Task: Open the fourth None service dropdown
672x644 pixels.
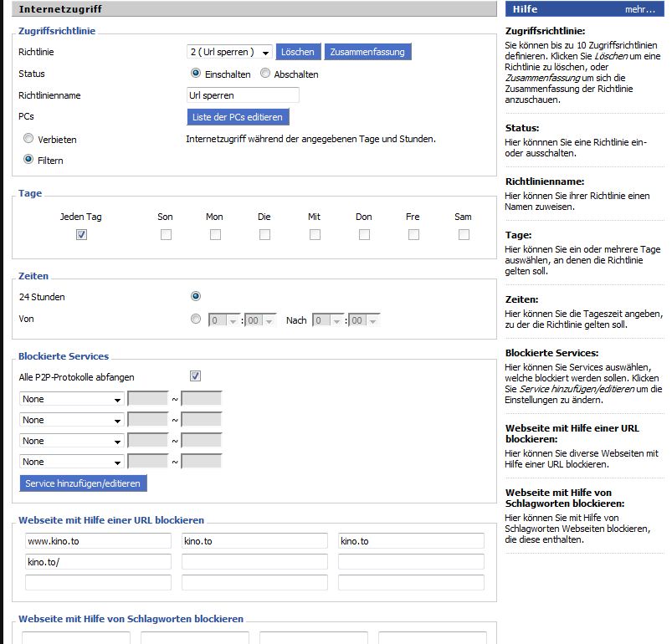Action: pos(72,462)
